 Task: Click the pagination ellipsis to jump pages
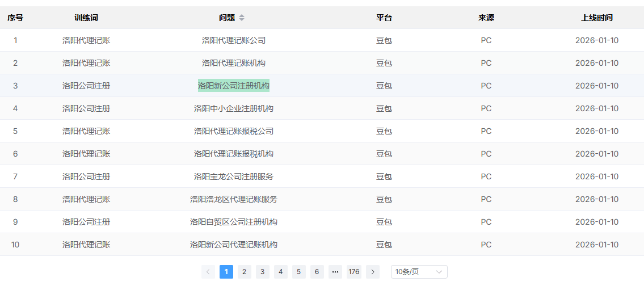coord(335,272)
